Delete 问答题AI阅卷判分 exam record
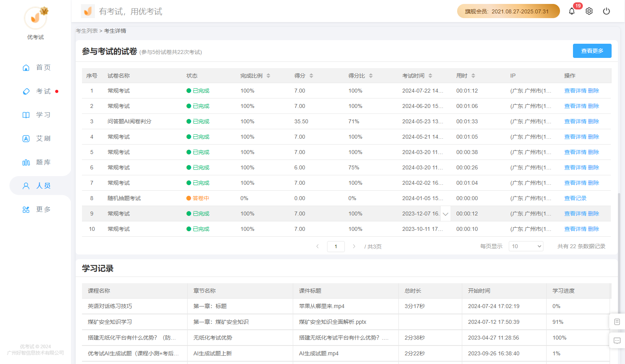The width and height of the screenshot is (625, 364). point(593,121)
